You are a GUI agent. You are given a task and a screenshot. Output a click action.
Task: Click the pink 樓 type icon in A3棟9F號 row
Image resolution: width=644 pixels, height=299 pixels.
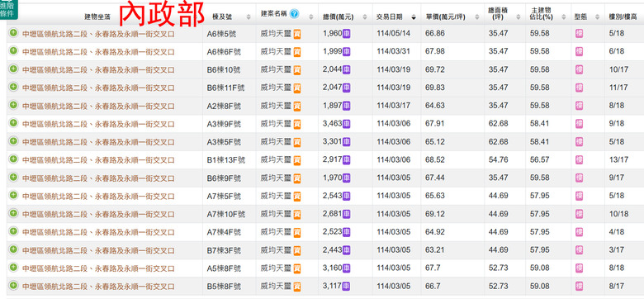click(579, 124)
